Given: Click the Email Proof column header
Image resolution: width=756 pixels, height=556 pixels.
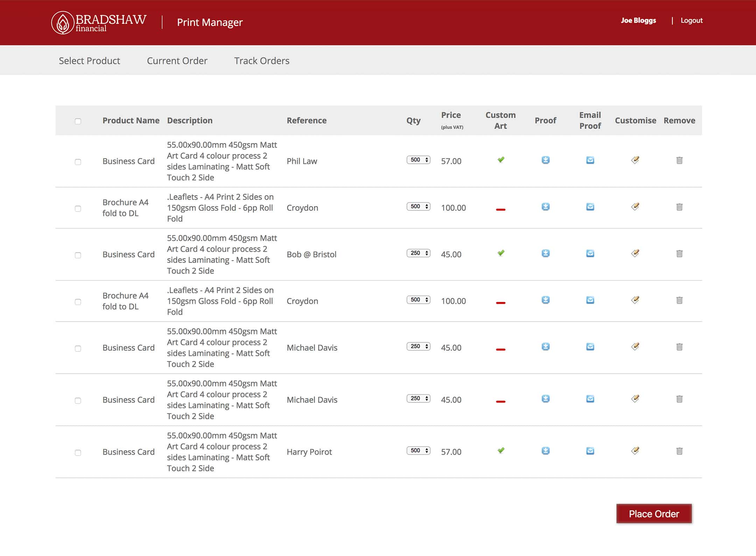Looking at the screenshot, I should coord(590,121).
